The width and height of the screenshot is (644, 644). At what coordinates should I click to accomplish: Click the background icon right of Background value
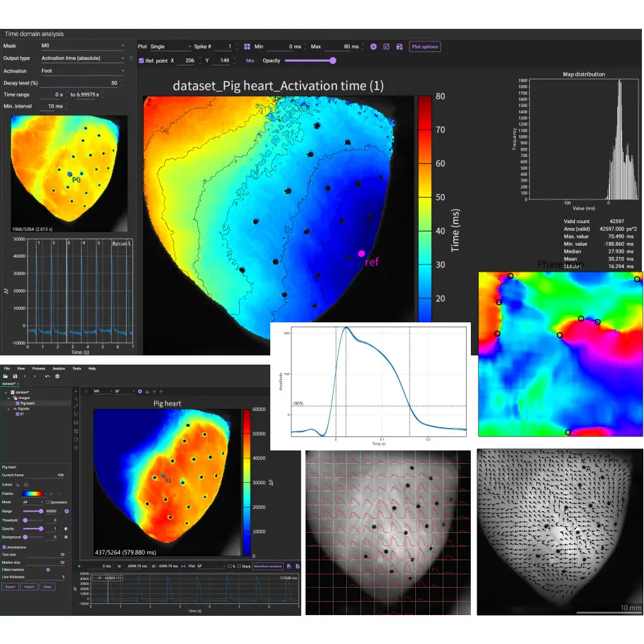[x=66, y=537]
